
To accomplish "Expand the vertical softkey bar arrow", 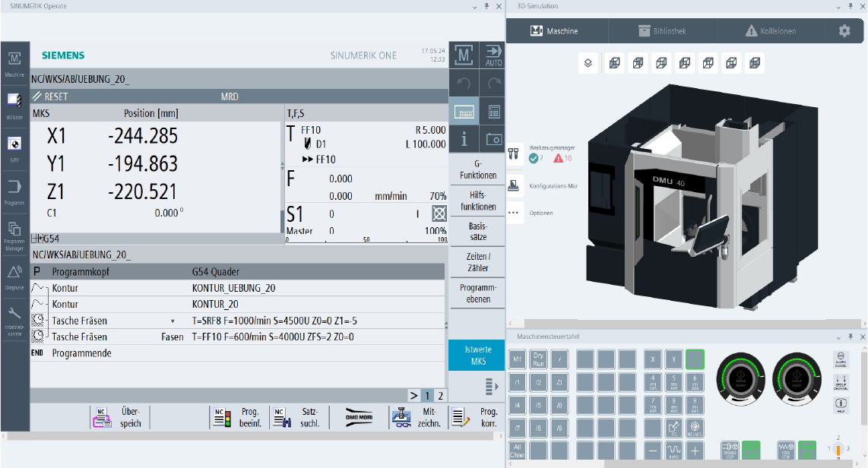I will [x=492, y=388].
